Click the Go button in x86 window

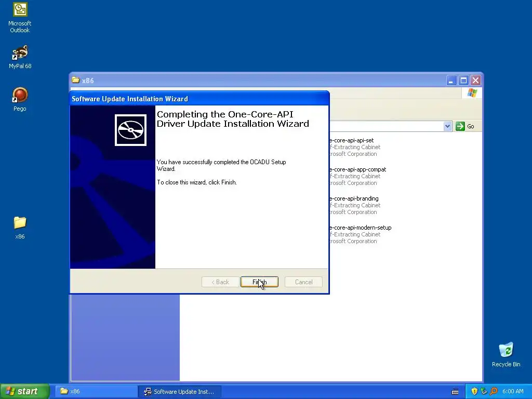[465, 126]
